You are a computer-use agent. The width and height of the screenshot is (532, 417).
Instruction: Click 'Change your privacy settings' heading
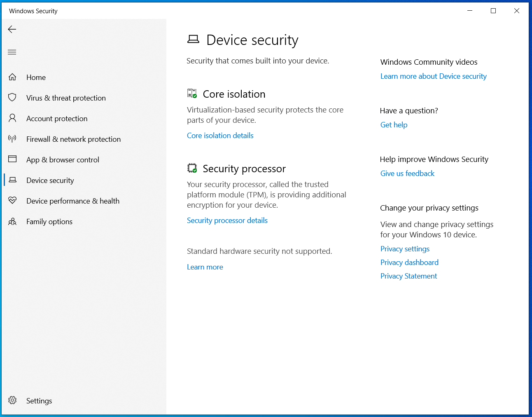pyautogui.click(x=429, y=208)
